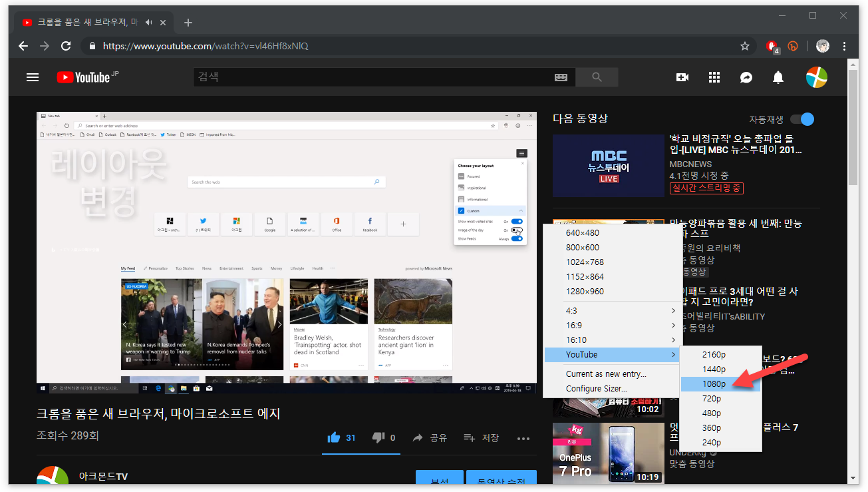Click the video title text 크롬을 품은 새 브라우저
868x492 pixels.
coord(158,413)
